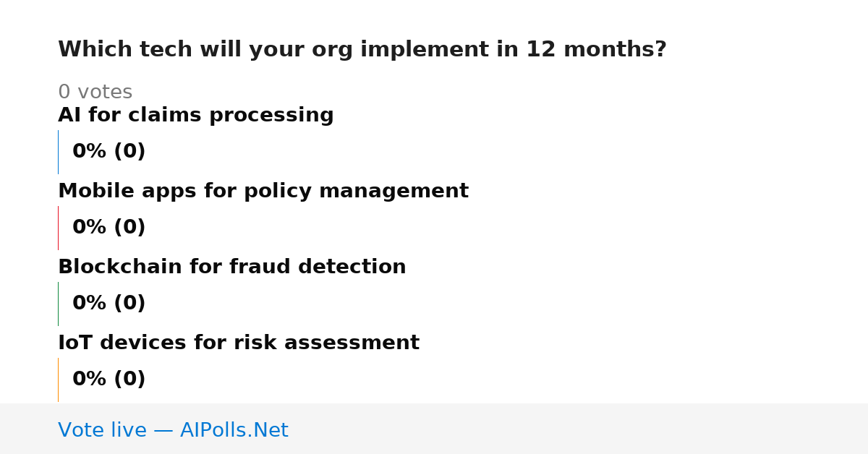Select the 'AI for claims processing' option

(196, 116)
